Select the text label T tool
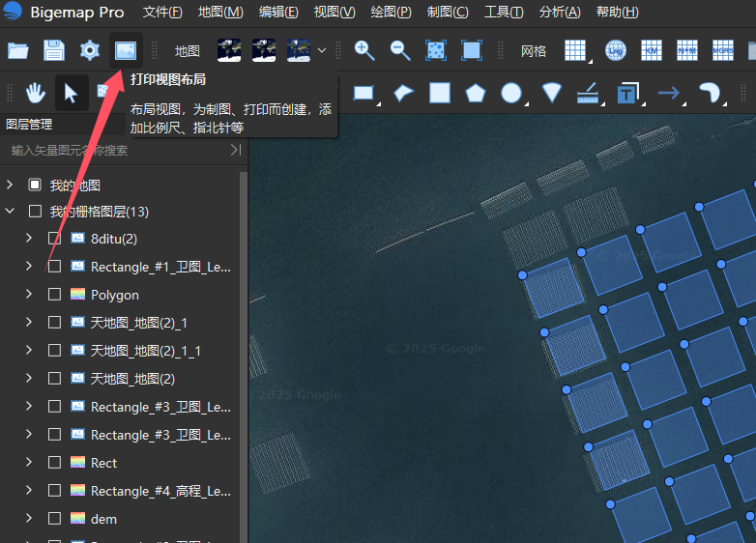The width and height of the screenshot is (756, 543). (x=626, y=93)
